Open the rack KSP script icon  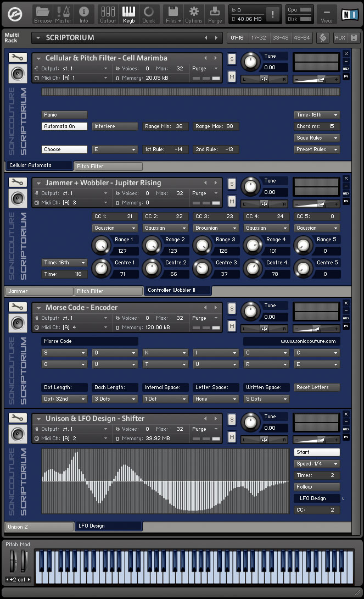(323, 37)
